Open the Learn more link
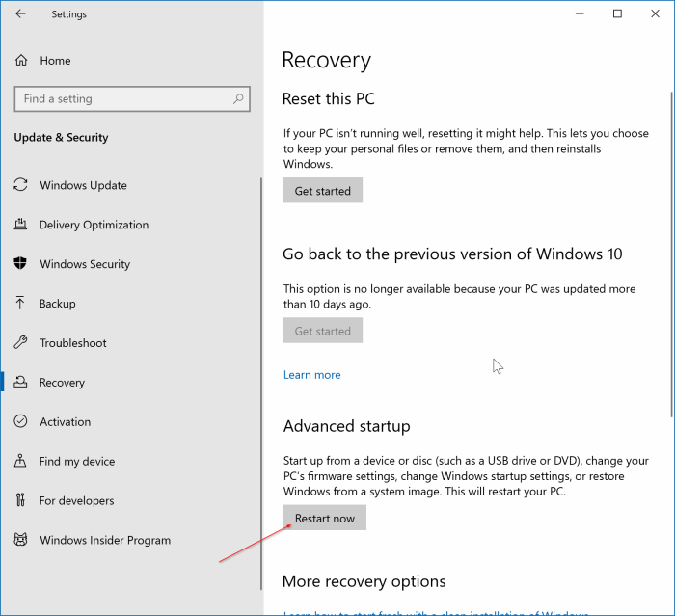 (312, 375)
